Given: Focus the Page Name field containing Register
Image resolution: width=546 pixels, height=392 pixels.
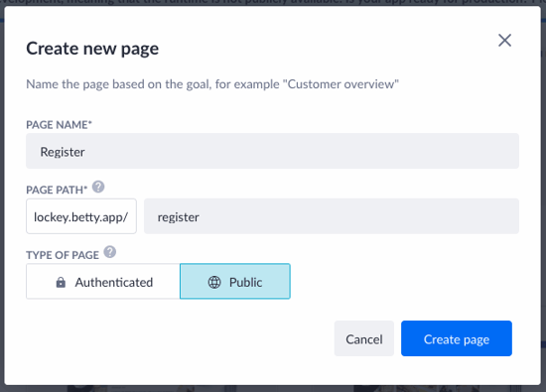Looking at the screenshot, I should pyautogui.click(x=272, y=151).
